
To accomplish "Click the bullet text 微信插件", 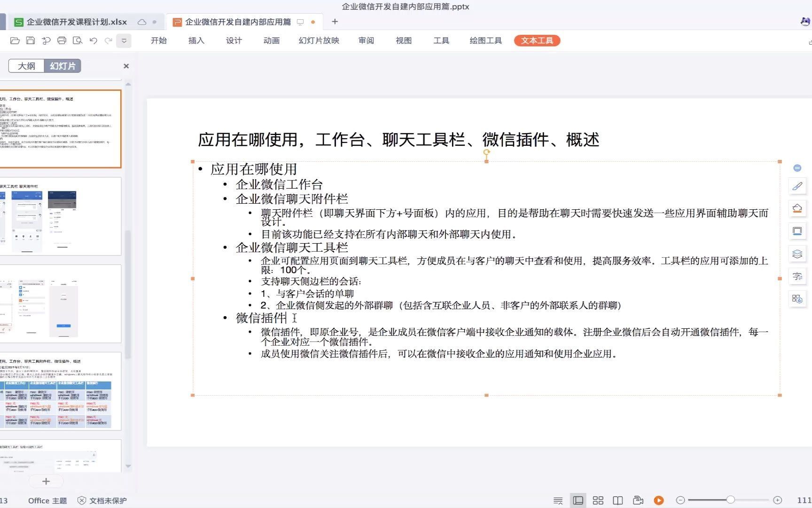I will click(x=261, y=318).
